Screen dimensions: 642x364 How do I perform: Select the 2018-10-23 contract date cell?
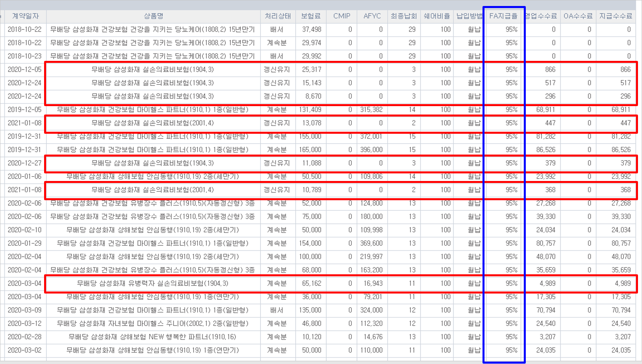[24, 56]
